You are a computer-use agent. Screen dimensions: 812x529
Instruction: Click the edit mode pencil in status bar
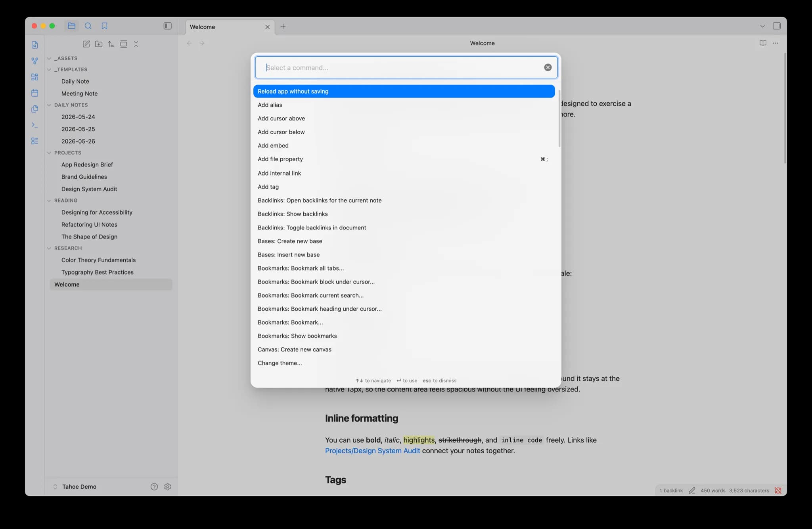click(692, 491)
